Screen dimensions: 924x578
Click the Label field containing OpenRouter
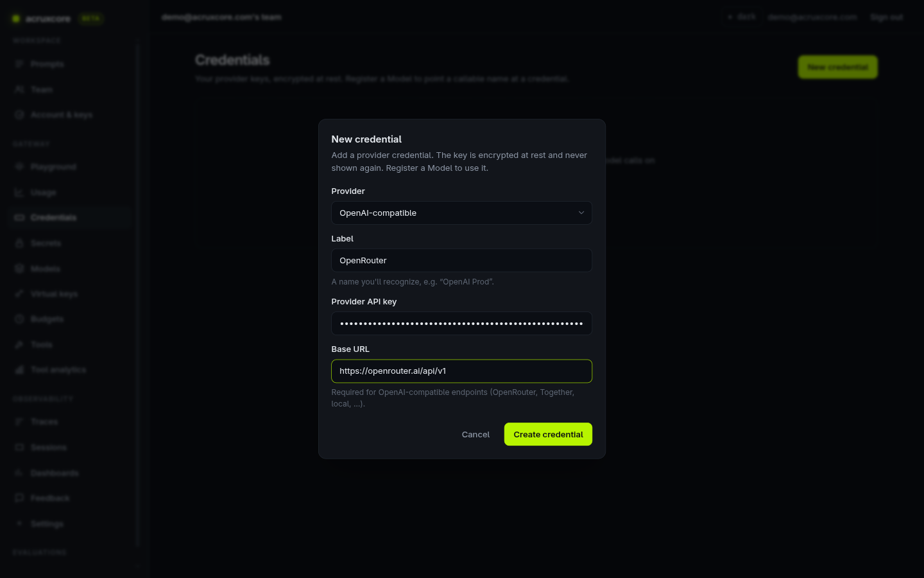click(461, 261)
